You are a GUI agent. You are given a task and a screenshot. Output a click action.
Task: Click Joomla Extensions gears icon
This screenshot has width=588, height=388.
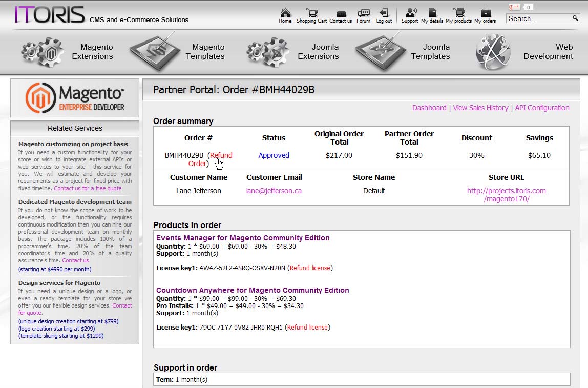pos(268,52)
